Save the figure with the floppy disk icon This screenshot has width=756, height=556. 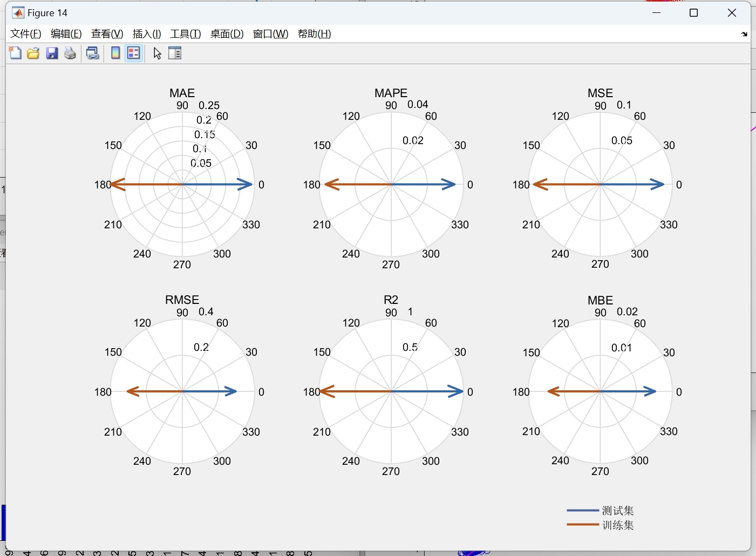52,53
